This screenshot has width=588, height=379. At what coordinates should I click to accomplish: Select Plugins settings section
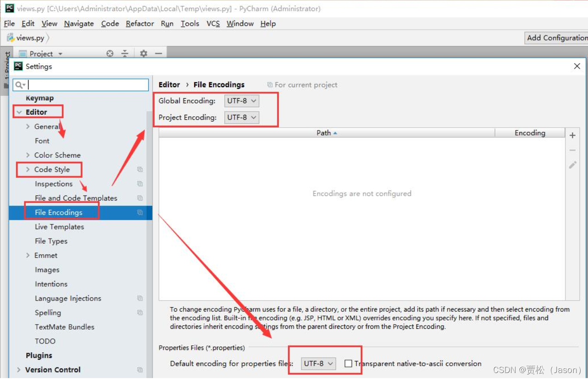point(39,355)
